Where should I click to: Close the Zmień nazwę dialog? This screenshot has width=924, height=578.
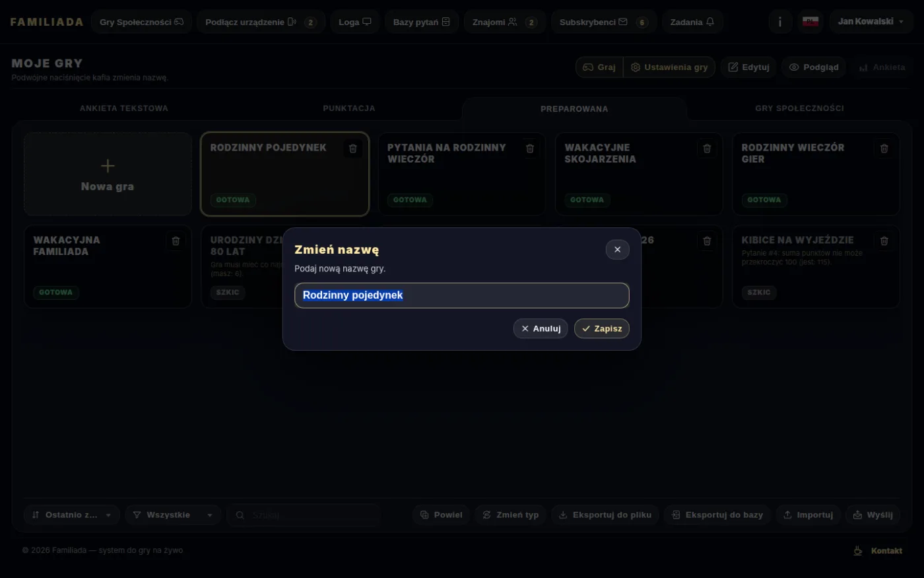click(617, 250)
